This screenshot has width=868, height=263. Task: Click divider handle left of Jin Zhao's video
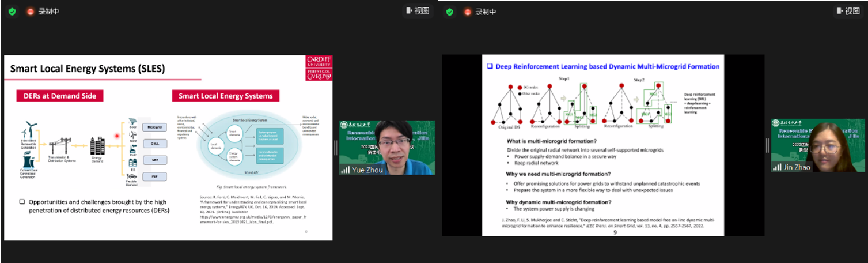pyautogui.click(x=767, y=145)
